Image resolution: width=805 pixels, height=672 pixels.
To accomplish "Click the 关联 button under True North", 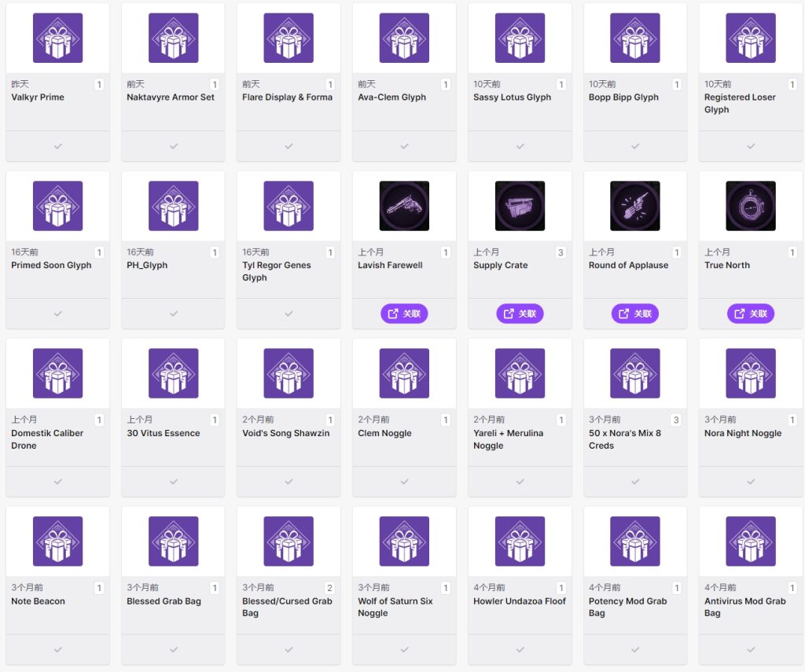I will tap(751, 314).
